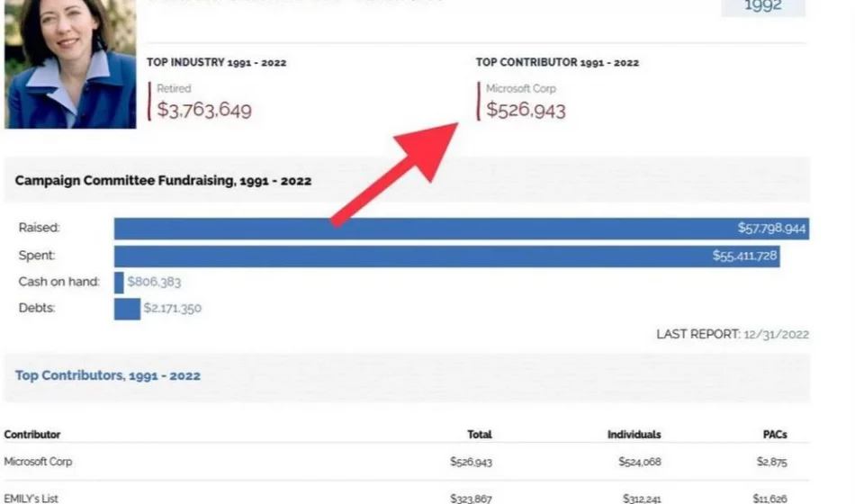Click the Top Contributor 1991 - 2022 label
Viewport: 855px width, 504px height.
(x=557, y=63)
